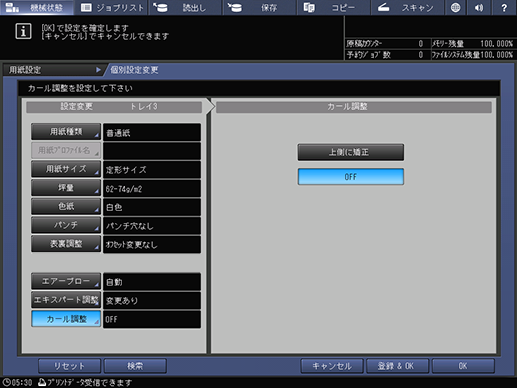The image size is (517, 388).
Task: Open the 機械状態 machine status tab
Action: coord(37,7)
